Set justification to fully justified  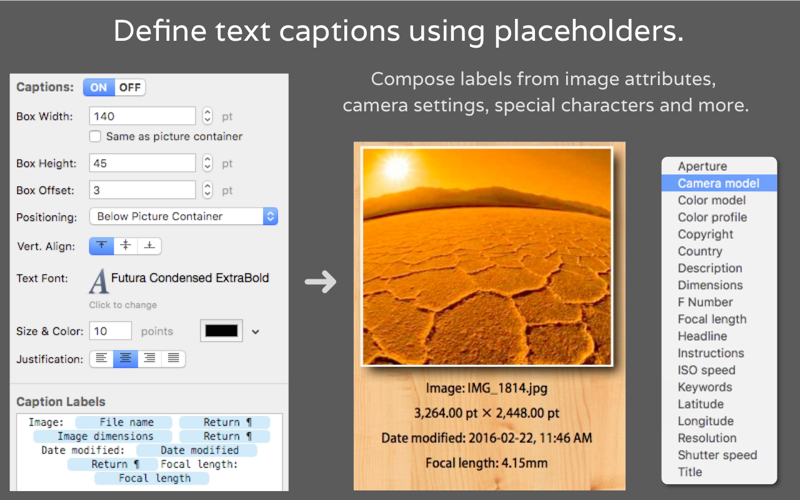tap(173, 359)
